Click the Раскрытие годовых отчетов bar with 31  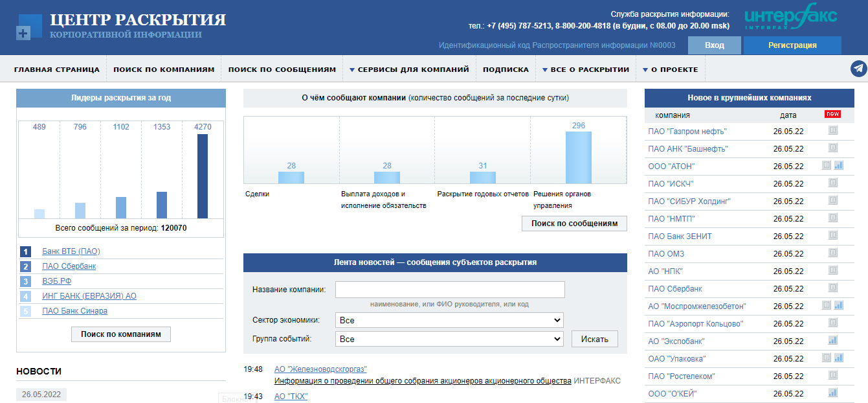(x=483, y=178)
